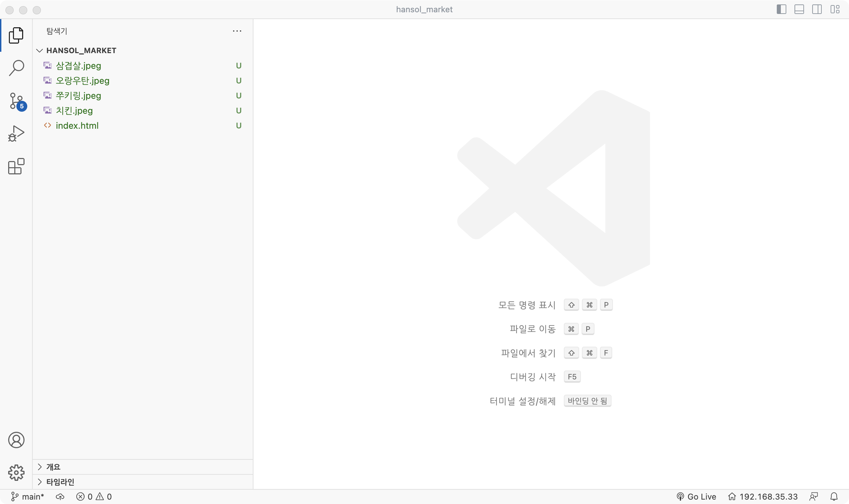
Task: Open Source Control with 5 changes badge
Action: 17,101
